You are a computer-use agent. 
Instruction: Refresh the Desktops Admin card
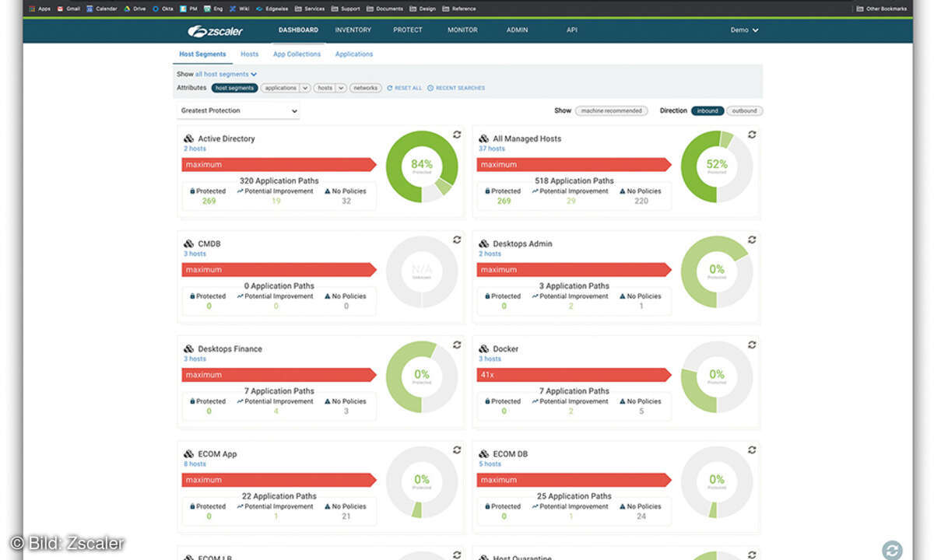pyautogui.click(x=752, y=240)
